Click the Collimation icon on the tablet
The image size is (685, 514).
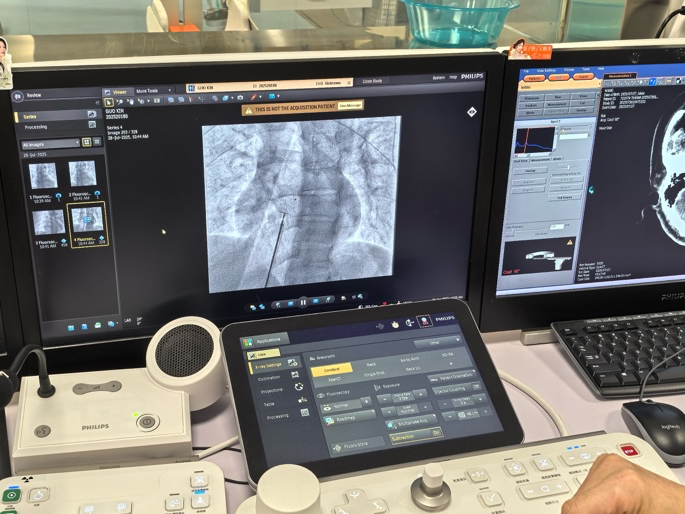coord(295,375)
